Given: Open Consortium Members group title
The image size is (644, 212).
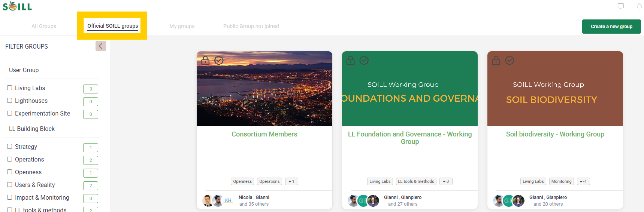Looking at the screenshot, I should pyautogui.click(x=264, y=134).
